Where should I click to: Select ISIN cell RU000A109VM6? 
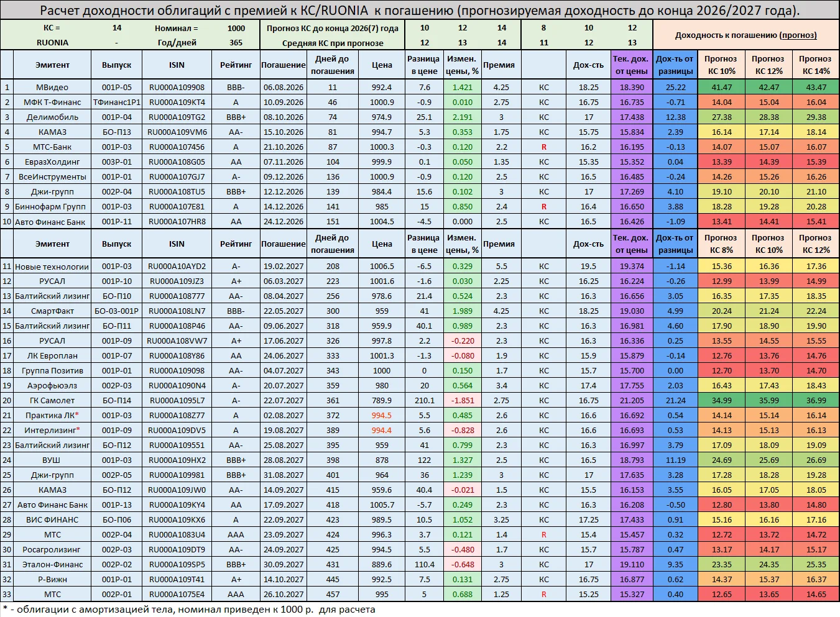(177, 132)
